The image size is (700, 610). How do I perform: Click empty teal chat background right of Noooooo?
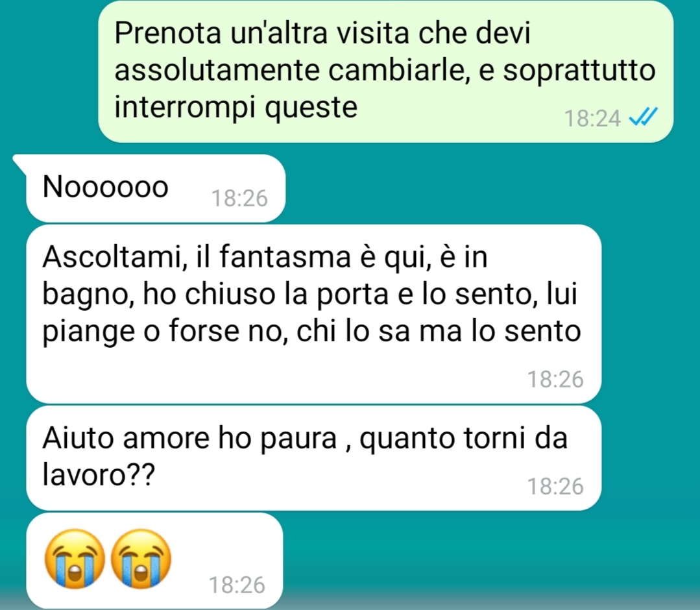tap(491, 188)
